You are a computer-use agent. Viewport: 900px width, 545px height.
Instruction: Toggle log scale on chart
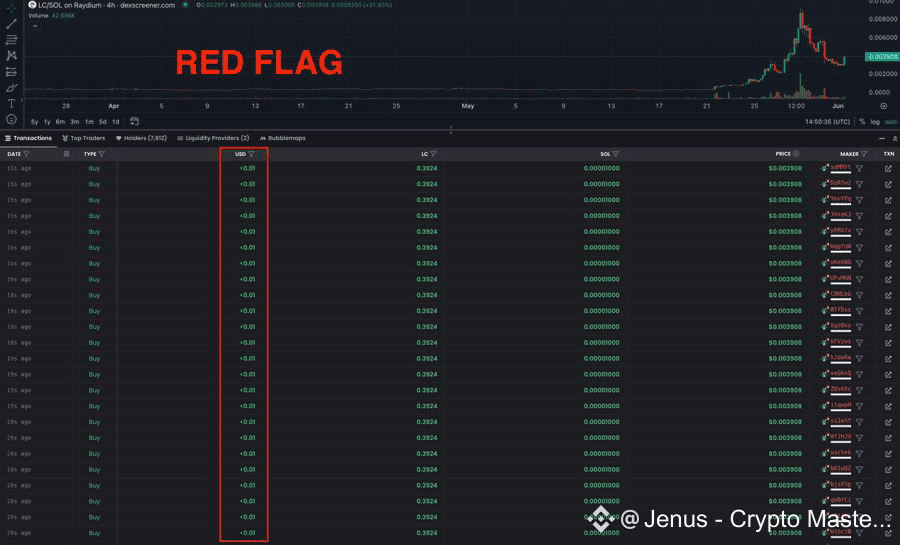[875, 122]
